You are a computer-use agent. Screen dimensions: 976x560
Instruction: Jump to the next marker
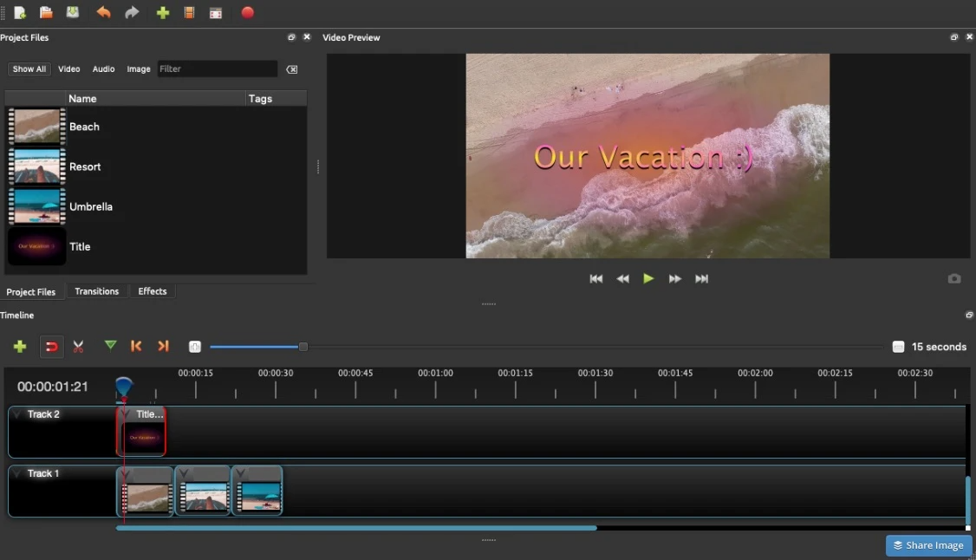(x=163, y=346)
